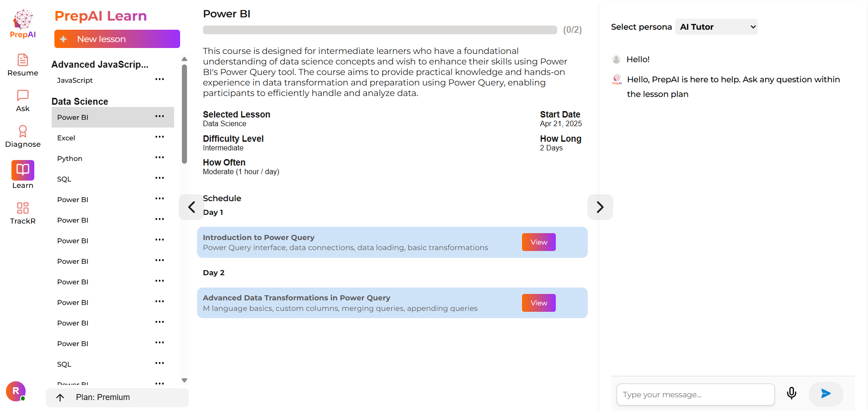Image resolution: width=868 pixels, height=411 pixels.
Task: Expand the Plan: Premium panel arrow
Action: (x=60, y=397)
